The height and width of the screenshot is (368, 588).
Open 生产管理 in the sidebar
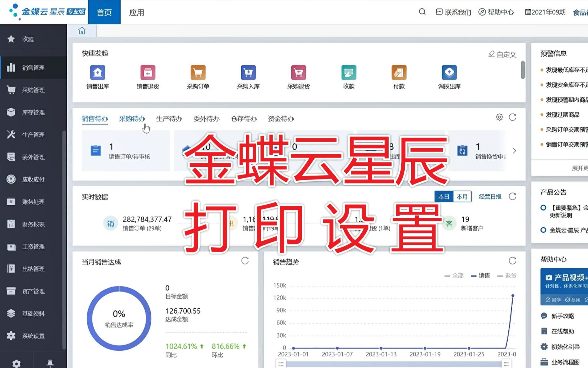click(33, 135)
